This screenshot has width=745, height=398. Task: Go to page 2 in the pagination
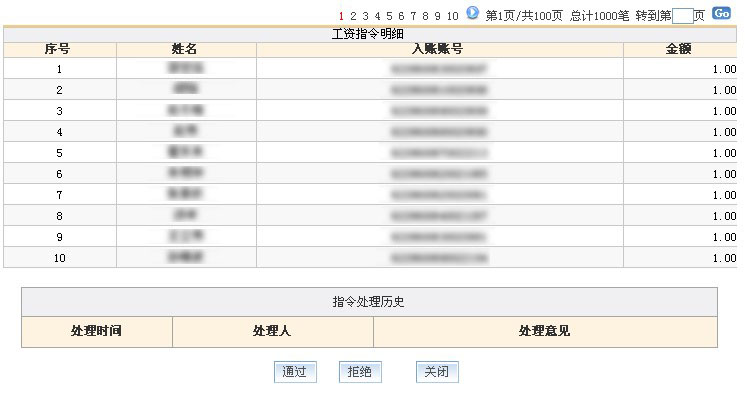coord(353,16)
